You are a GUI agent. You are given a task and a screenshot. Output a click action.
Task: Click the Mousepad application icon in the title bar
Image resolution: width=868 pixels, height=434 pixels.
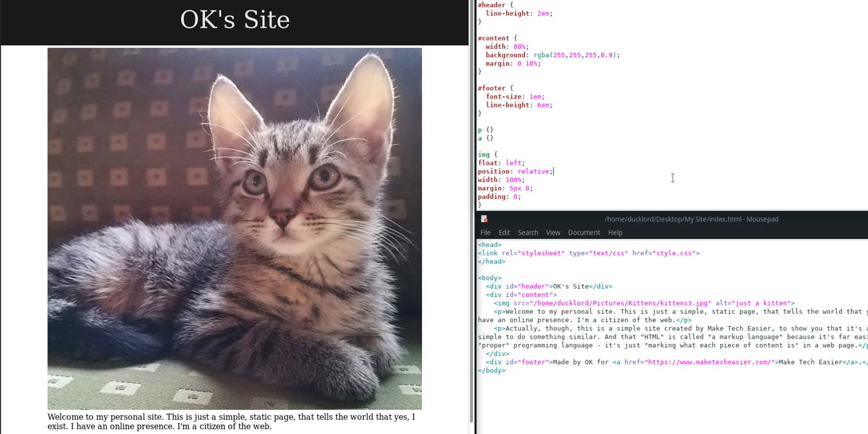coord(484,219)
